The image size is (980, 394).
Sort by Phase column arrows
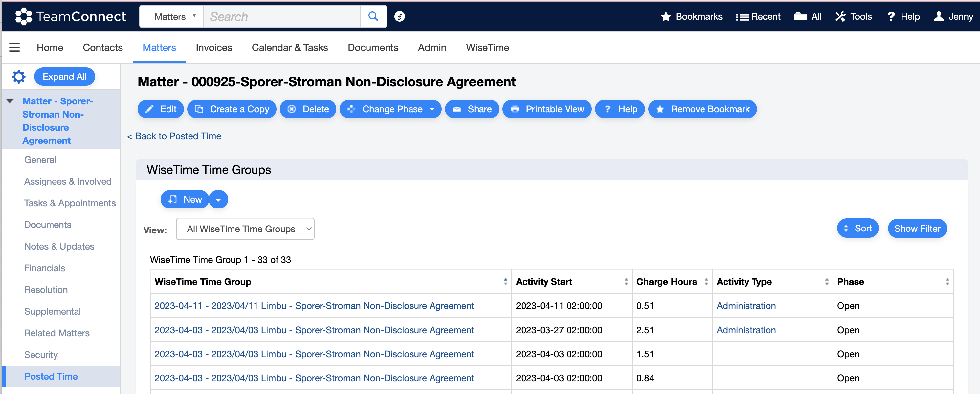coord(947,281)
